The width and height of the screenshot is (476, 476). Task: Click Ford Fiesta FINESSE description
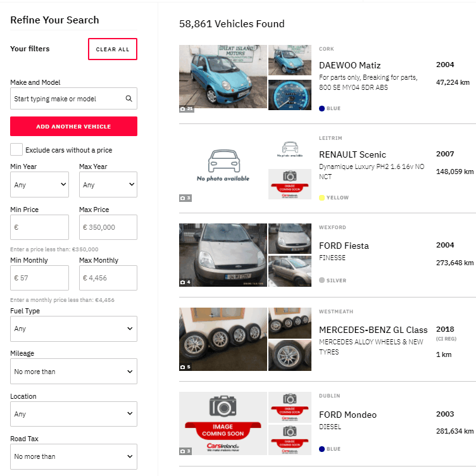click(332, 258)
